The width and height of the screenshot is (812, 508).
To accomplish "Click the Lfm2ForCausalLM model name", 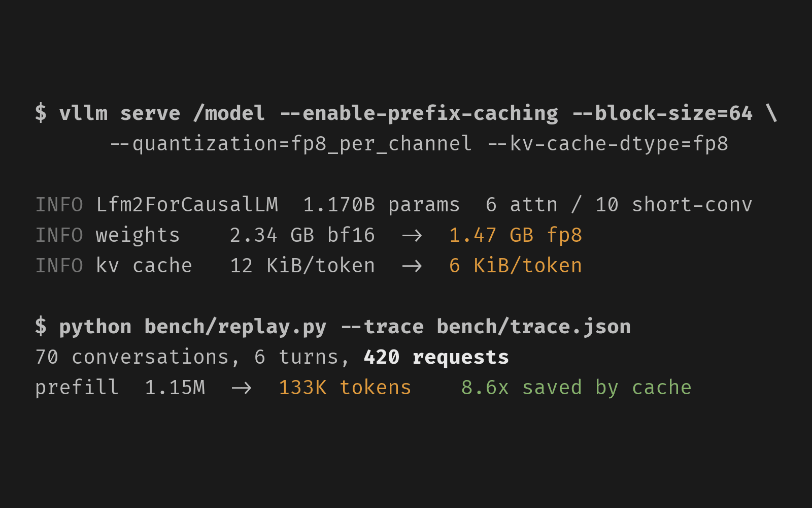I will click(x=187, y=205).
